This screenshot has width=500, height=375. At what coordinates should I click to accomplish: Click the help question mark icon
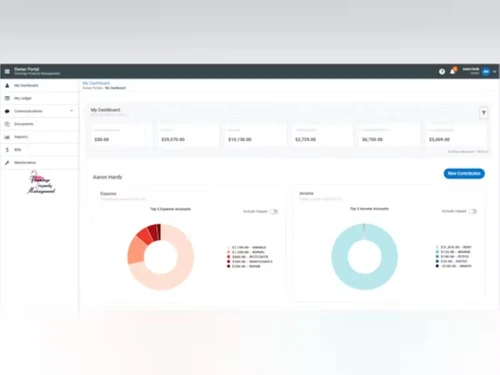coord(442,71)
